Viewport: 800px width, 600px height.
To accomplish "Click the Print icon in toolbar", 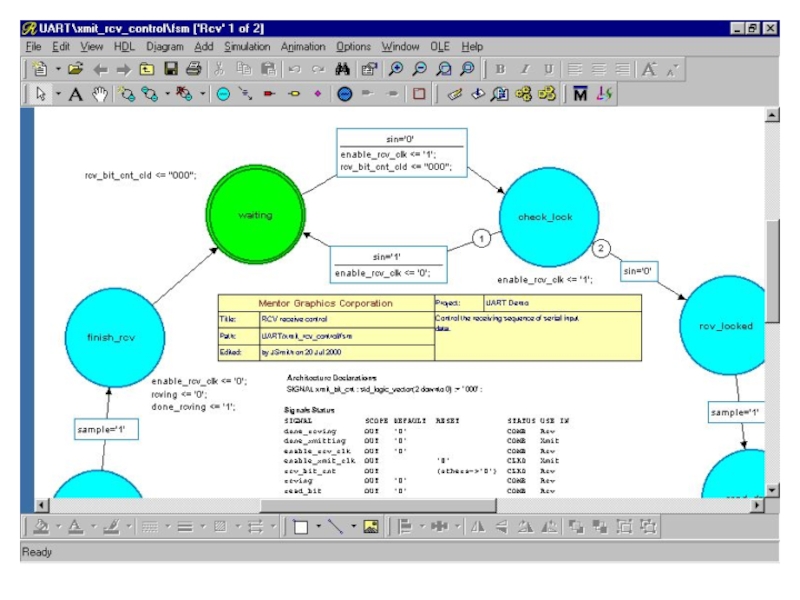I will [193, 70].
